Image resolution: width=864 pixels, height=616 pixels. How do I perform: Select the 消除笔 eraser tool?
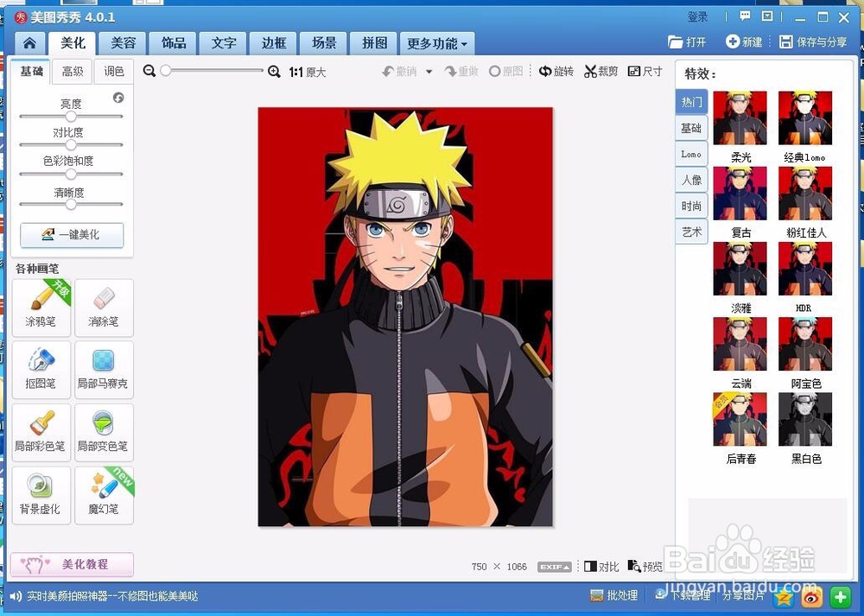coord(104,308)
